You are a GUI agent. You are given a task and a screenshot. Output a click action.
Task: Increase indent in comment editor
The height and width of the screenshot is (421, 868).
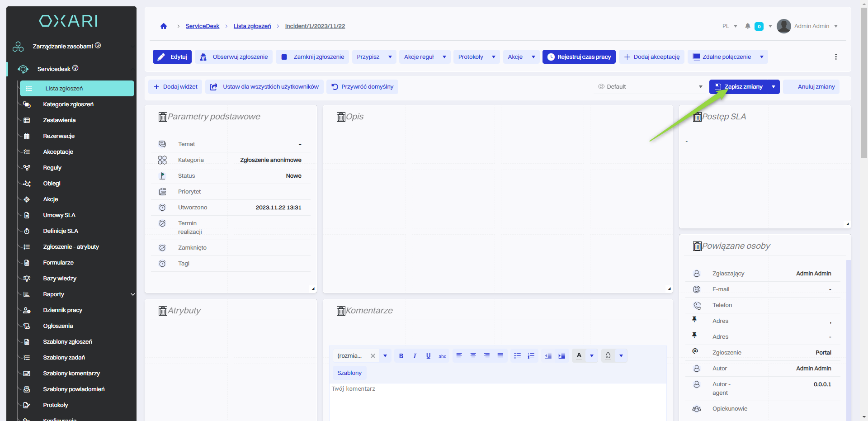point(561,356)
